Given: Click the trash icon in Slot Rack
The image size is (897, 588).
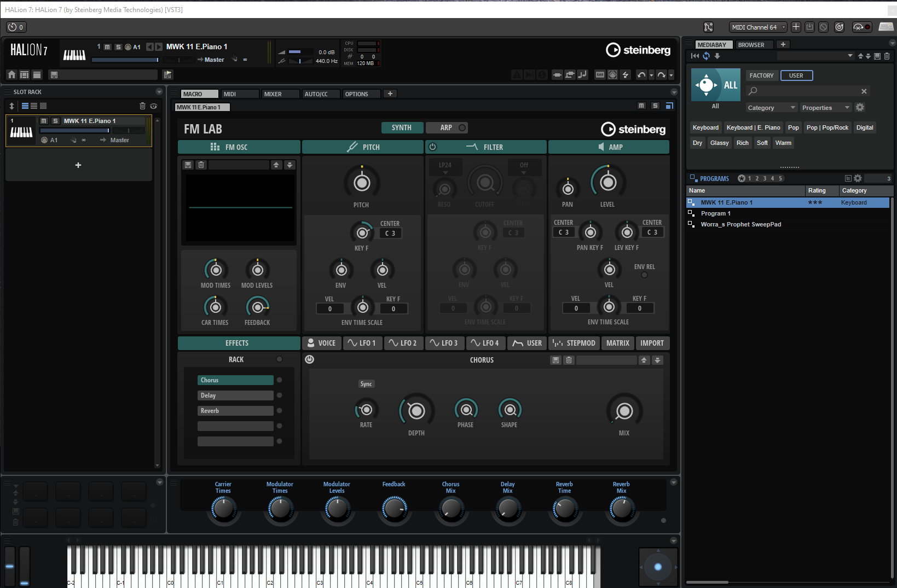Looking at the screenshot, I should 142,106.
